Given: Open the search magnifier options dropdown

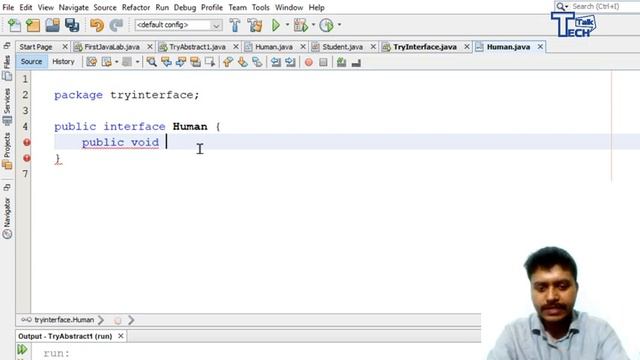Looking at the screenshot, I should coord(562,7).
